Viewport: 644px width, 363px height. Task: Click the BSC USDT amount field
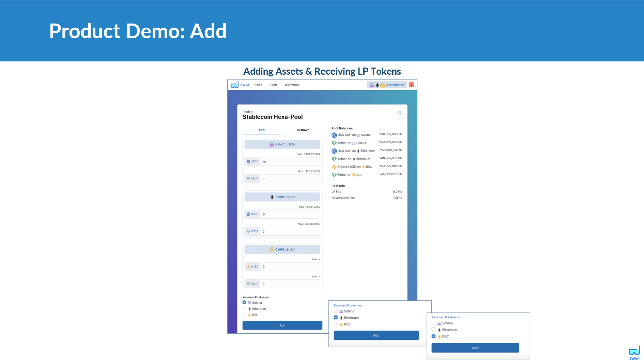pyautogui.click(x=290, y=284)
